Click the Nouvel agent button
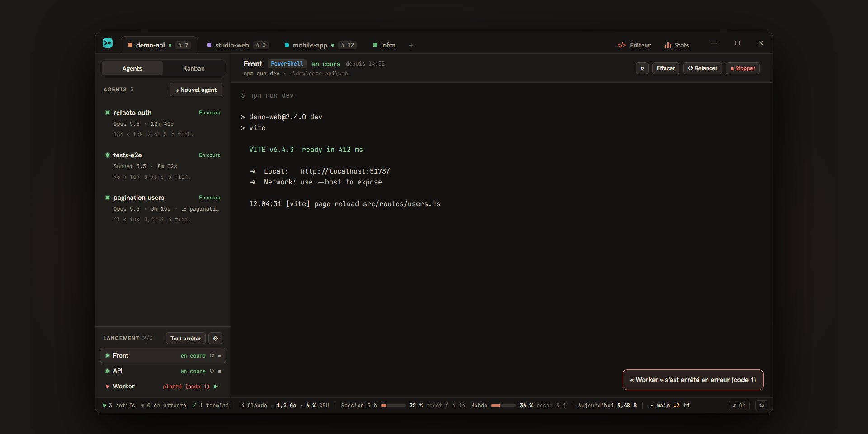This screenshot has height=434, width=868. 196,90
